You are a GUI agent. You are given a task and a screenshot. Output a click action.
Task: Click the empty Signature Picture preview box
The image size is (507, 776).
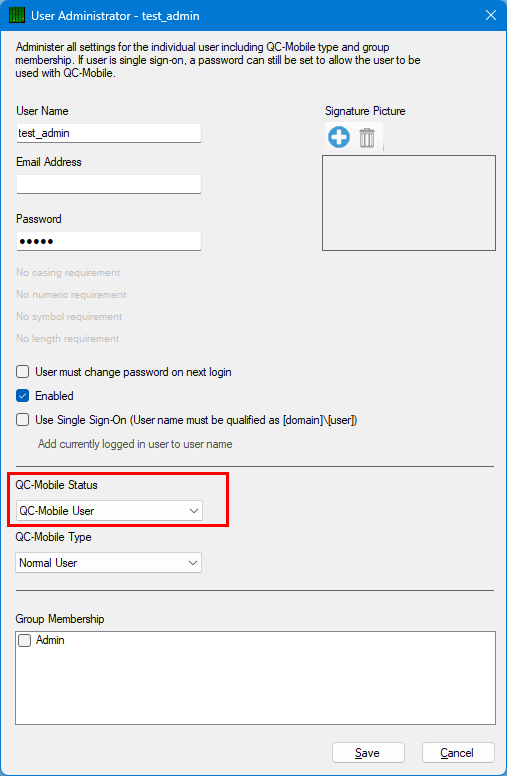409,203
